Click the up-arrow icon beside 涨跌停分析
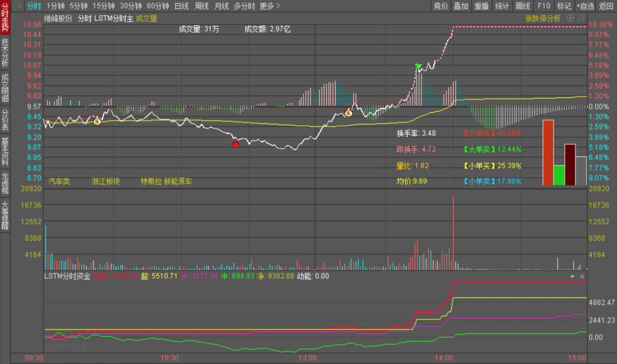617x364 pixels. coord(569,18)
